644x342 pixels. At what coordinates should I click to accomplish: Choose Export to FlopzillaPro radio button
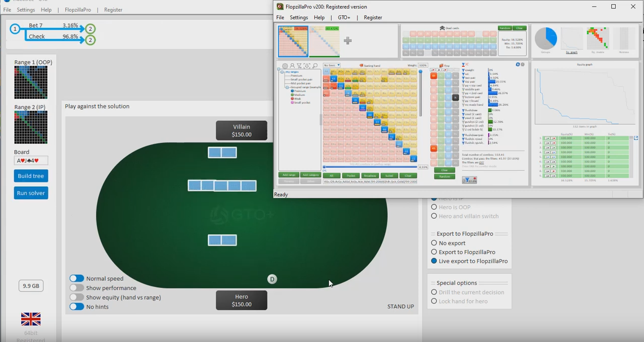[434, 252]
